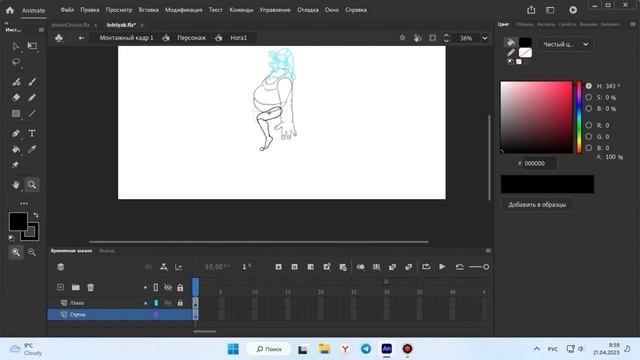Select the S saturation radio button
The width and height of the screenshot is (640, 360).
click(589, 97)
